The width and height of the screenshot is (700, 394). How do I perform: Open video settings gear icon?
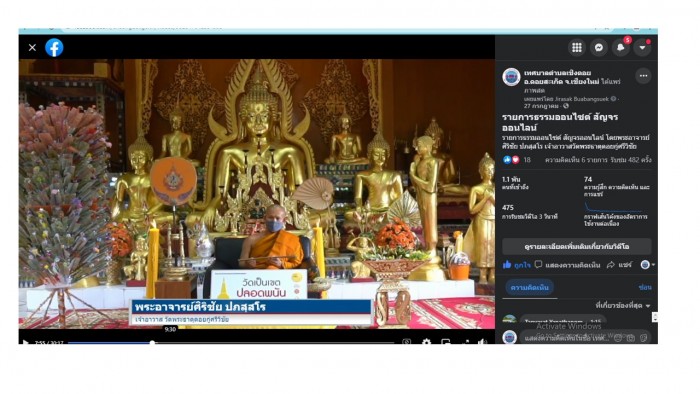coord(426,342)
